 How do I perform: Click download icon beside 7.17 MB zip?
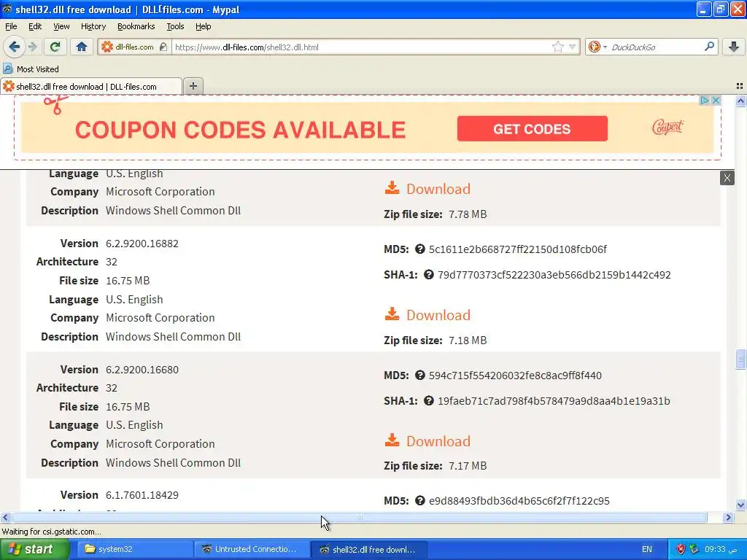(x=392, y=440)
